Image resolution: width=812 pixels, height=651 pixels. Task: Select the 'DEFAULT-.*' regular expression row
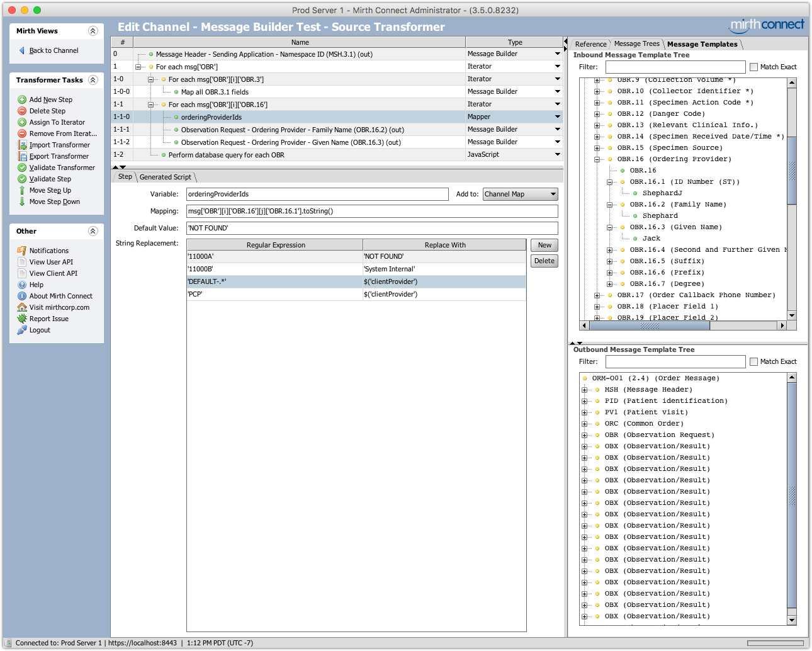[356, 281]
